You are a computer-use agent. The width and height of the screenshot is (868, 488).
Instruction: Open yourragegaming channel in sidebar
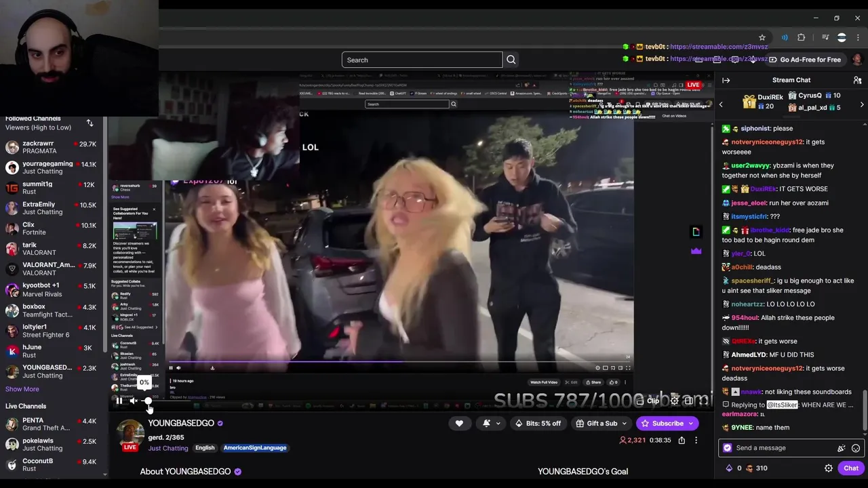coord(52,167)
